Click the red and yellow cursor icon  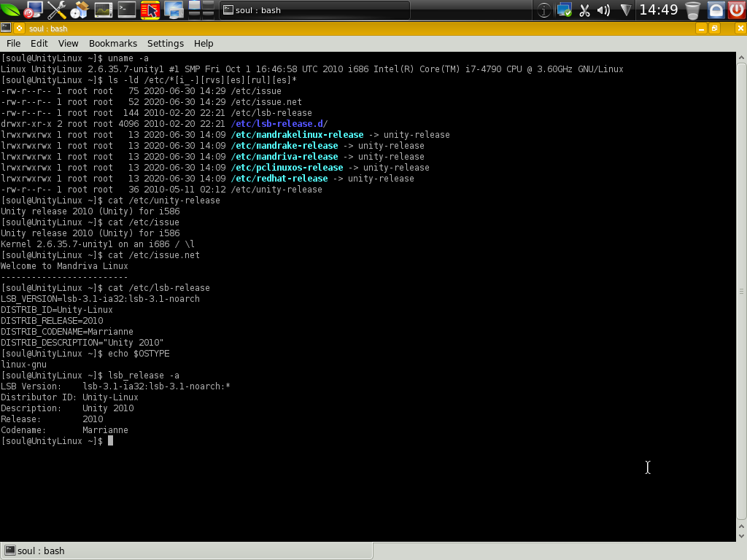pos(150,9)
